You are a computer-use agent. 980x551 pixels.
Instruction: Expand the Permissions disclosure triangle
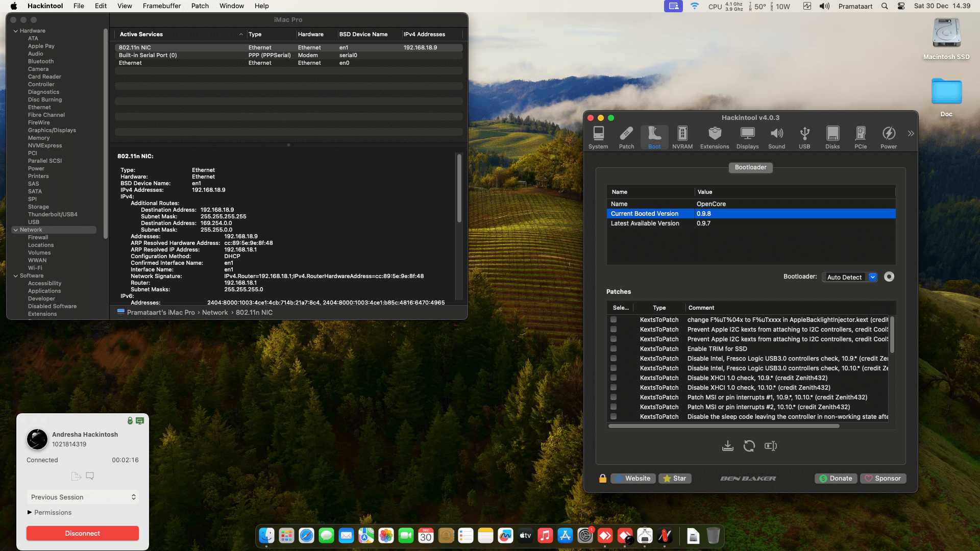(x=30, y=512)
